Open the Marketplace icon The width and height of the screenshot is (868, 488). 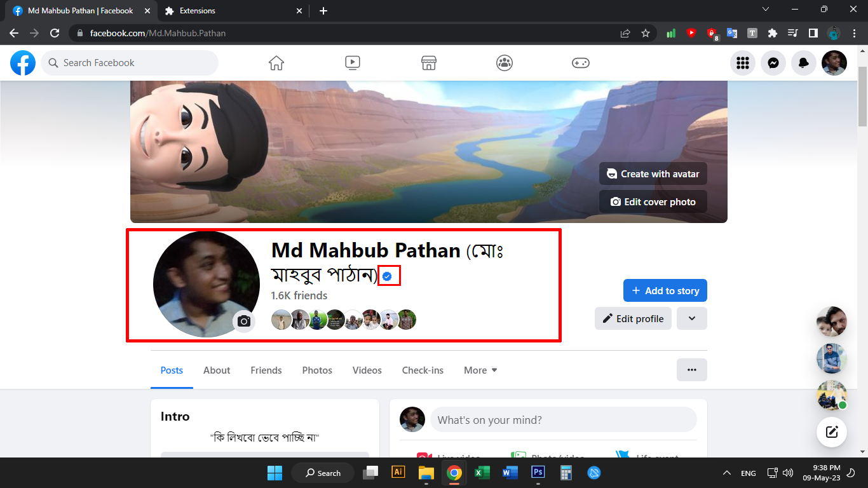429,63
